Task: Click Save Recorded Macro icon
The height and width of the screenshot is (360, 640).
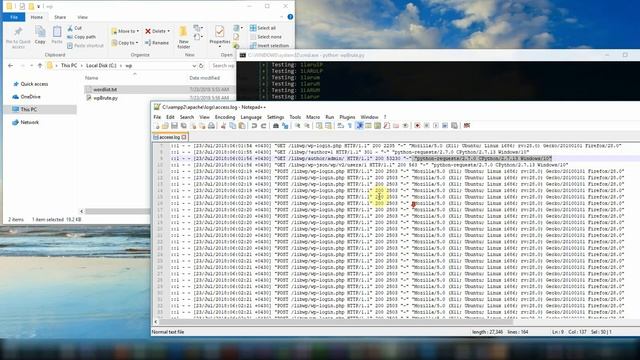Action: (454, 126)
